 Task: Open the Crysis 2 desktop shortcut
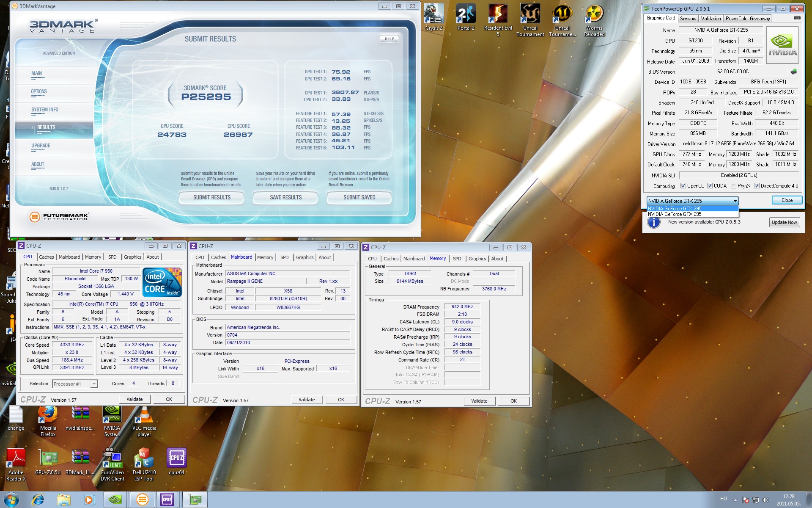coord(433,17)
